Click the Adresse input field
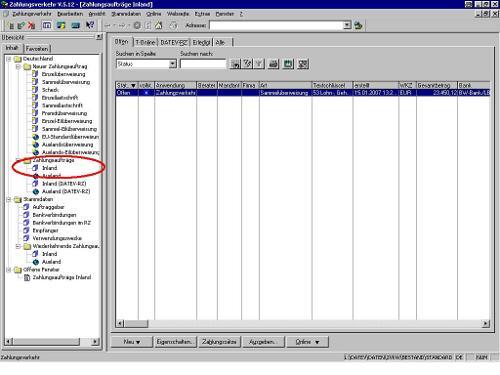 click(276, 25)
